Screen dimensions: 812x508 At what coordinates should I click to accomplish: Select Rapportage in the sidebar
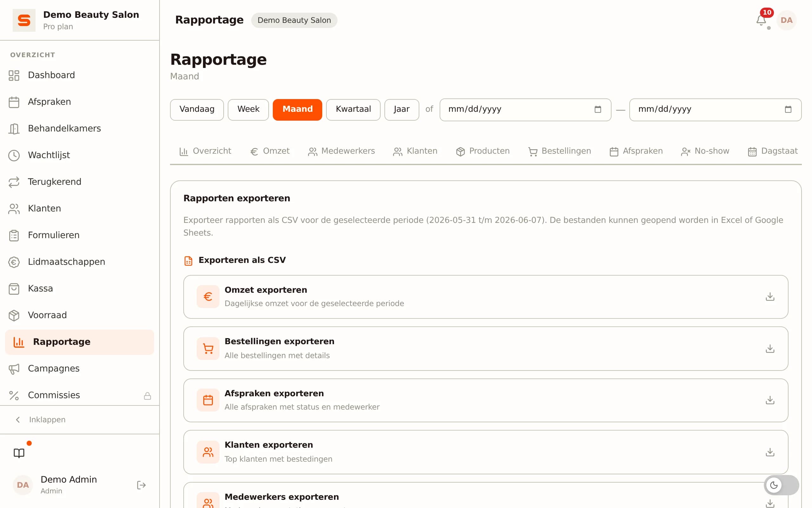point(80,342)
